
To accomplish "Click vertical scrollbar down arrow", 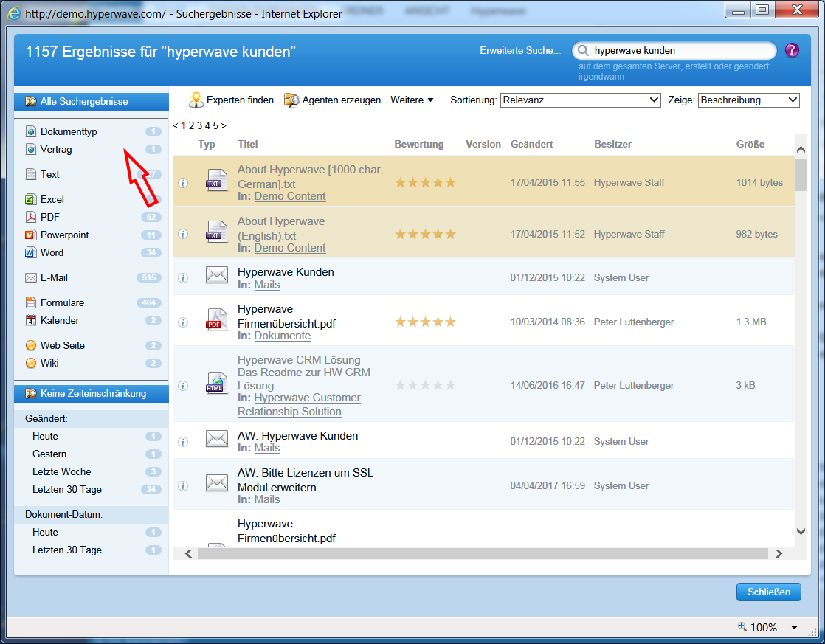I will [x=801, y=531].
